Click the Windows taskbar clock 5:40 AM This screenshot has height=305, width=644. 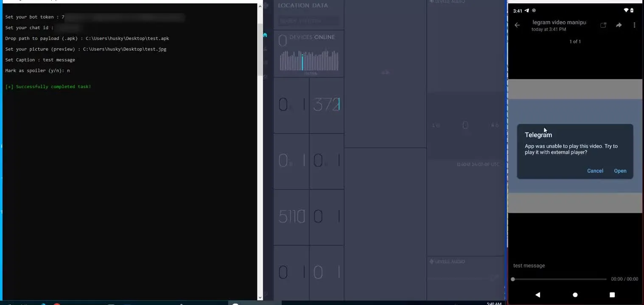point(495,303)
